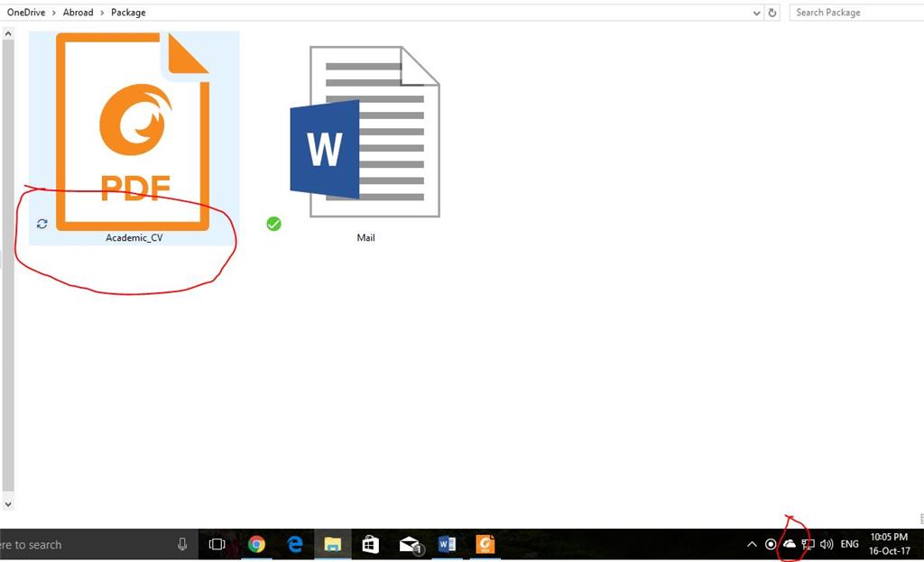This screenshot has height=562, width=924.
Task: Click the green synced checkmark on Mail
Action: 273,224
